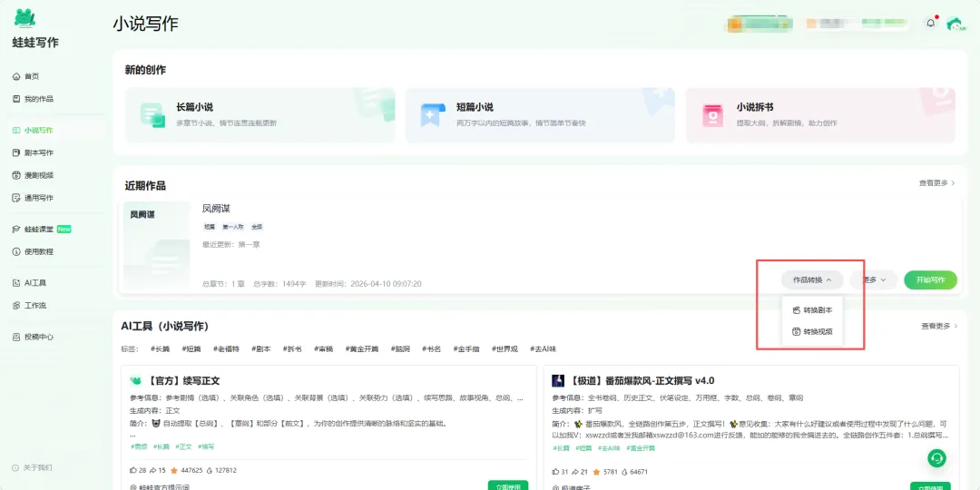The image size is (980, 490).
Task: Filter by the #世界观 tag
Action: tap(505, 348)
